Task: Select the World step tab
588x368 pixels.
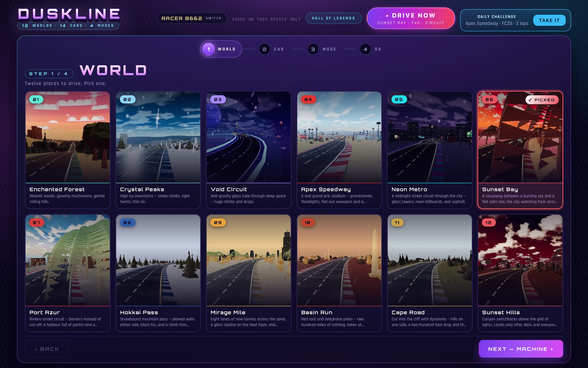Action: point(221,49)
